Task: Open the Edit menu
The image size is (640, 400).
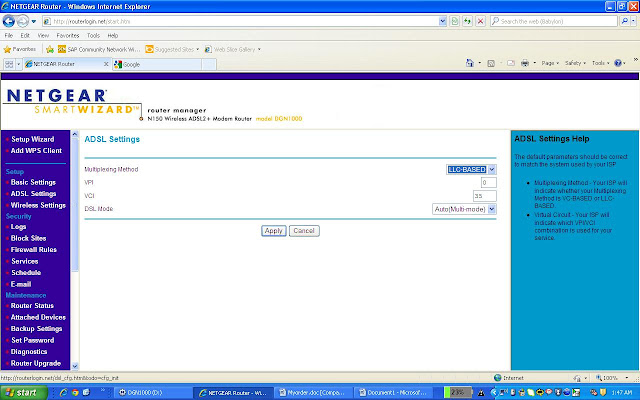Action: tap(25, 36)
